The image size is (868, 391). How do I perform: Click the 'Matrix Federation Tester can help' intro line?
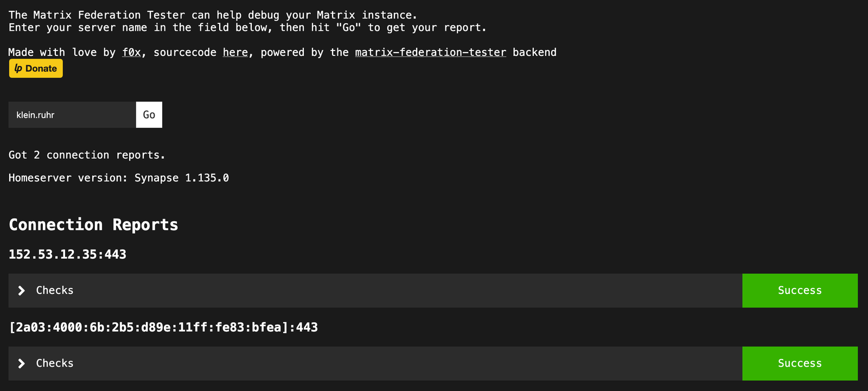(213, 15)
